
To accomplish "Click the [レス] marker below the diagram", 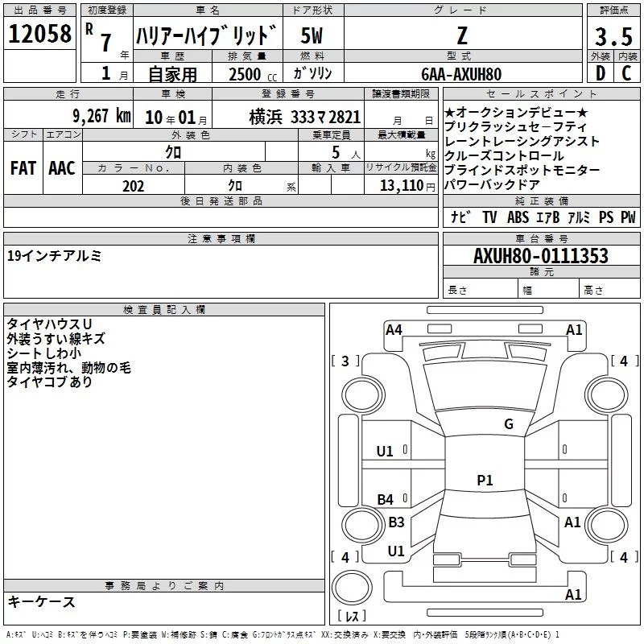I will (352, 617).
